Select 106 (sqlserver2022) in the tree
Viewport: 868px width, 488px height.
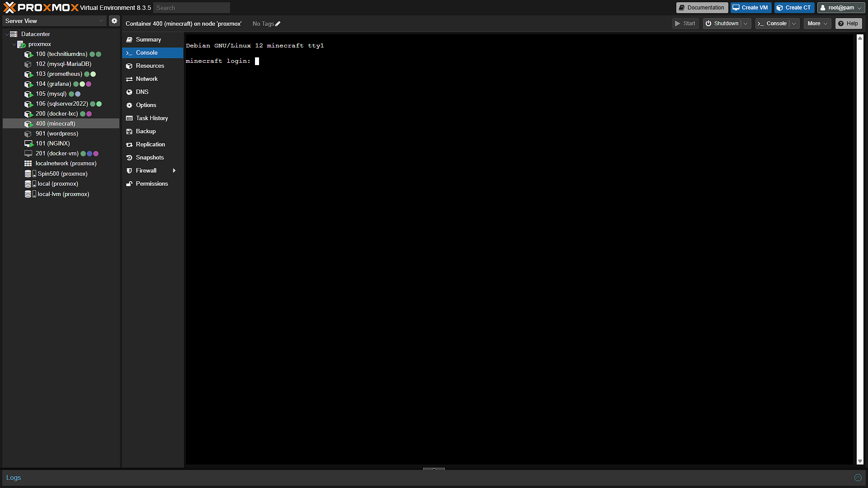pos(61,104)
